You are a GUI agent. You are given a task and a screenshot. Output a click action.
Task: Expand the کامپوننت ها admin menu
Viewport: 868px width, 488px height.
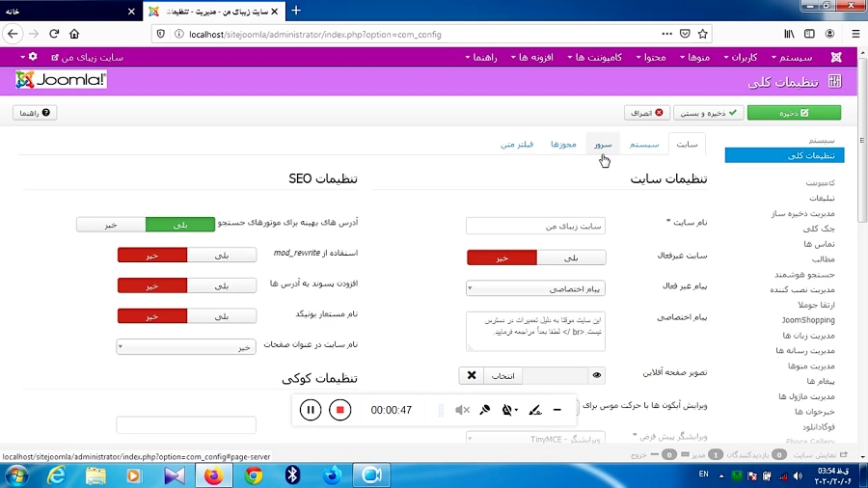coord(594,57)
